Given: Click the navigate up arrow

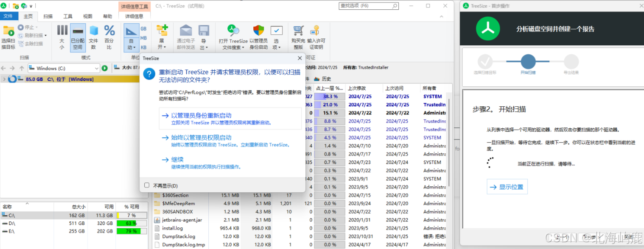Looking at the screenshot, I should tap(22, 68).
